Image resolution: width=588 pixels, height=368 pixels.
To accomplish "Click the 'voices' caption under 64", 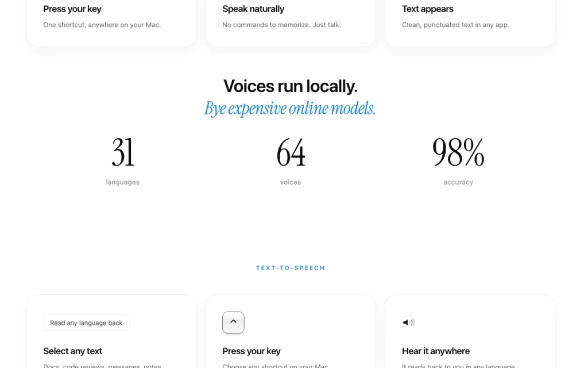I will (290, 182).
